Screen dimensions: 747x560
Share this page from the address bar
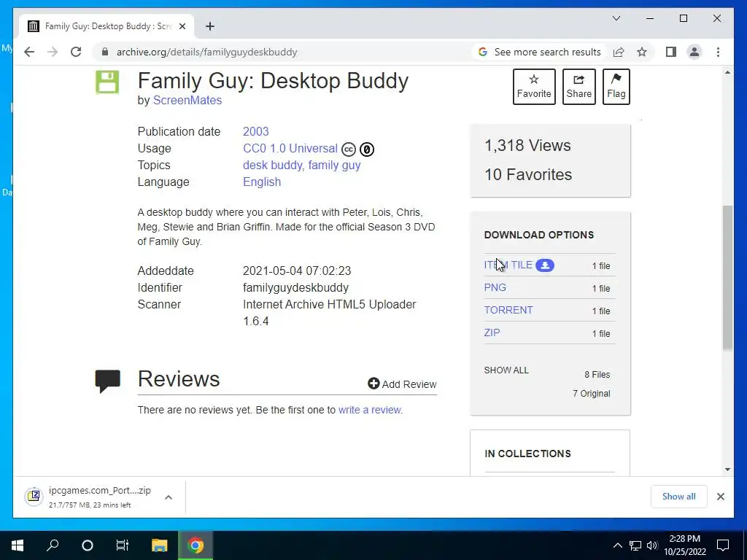(619, 52)
